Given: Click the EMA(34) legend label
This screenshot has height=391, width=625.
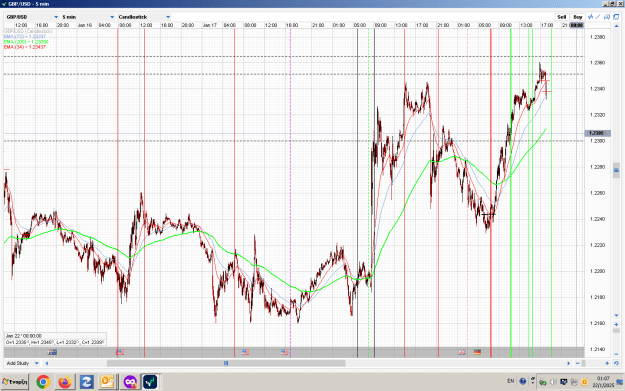Looking at the screenshot, I should pyautogui.click(x=25, y=47).
